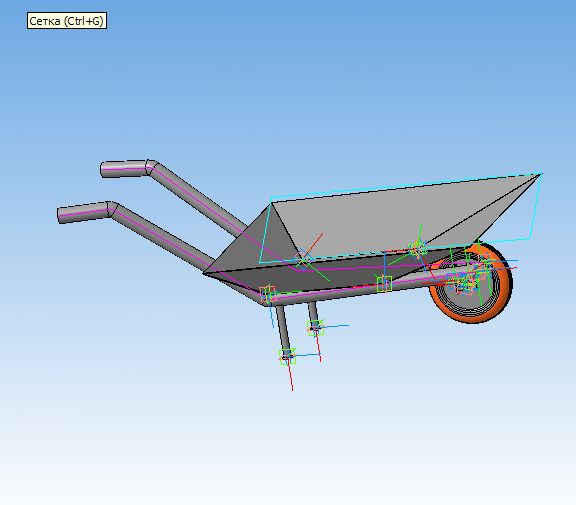Click the Сетка (Ctrl+G) tooltip
The image size is (576, 505).
[x=67, y=21]
